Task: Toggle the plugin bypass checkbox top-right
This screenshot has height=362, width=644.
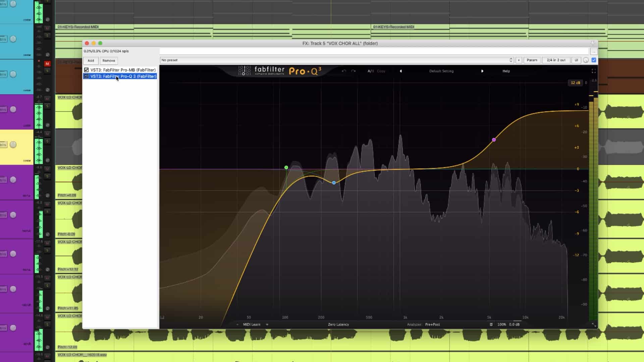Action: 594,60
